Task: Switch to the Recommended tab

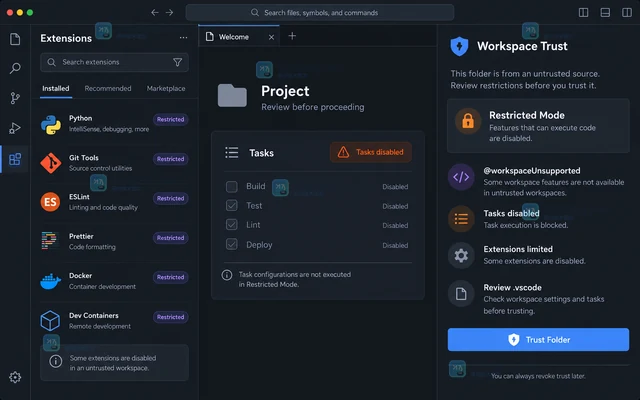Action: coord(108,88)
